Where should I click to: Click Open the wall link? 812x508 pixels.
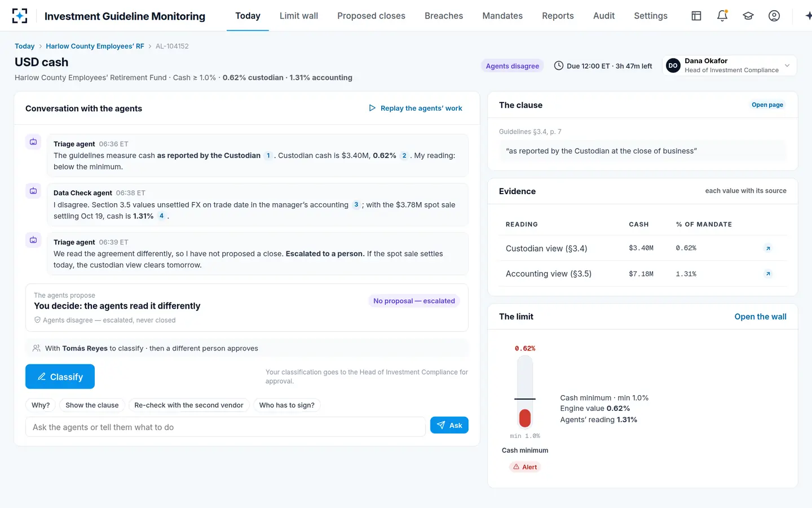760,317
